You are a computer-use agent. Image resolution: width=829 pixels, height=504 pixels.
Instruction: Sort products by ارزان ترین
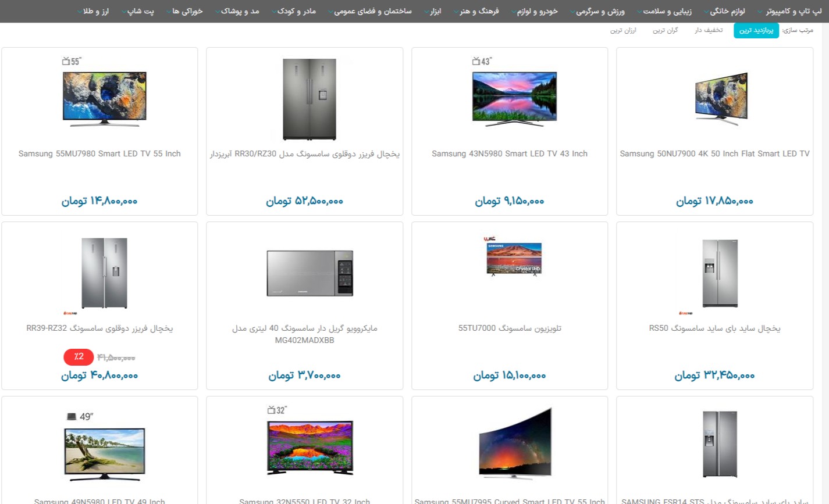point(623,30)
